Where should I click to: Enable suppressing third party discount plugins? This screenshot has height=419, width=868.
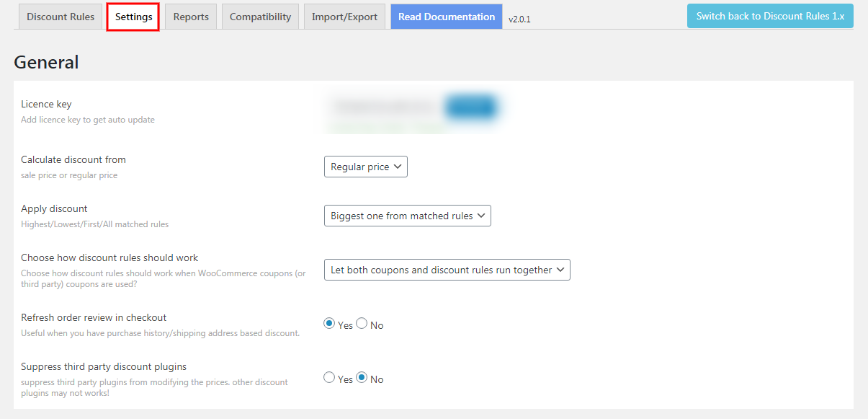(329, 377)
